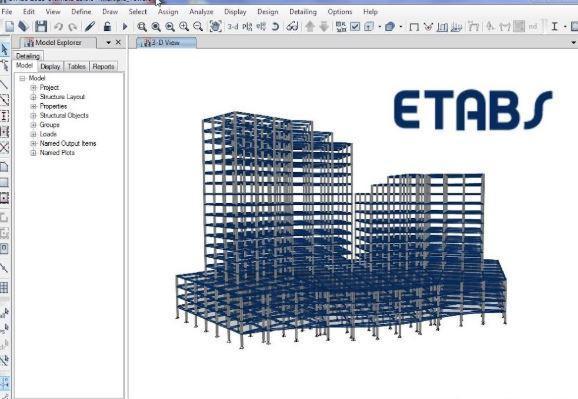Expand the Project tree node

coord(33,87)
